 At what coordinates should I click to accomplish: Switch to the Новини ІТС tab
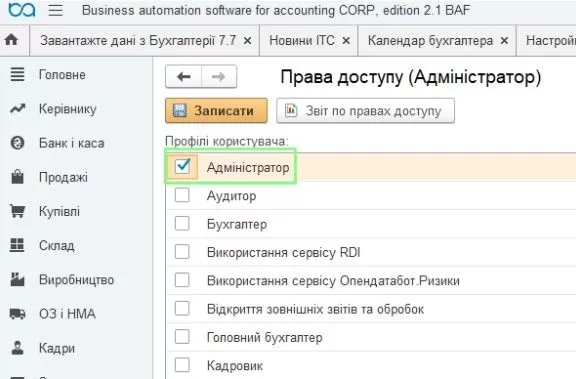[302, 40]
